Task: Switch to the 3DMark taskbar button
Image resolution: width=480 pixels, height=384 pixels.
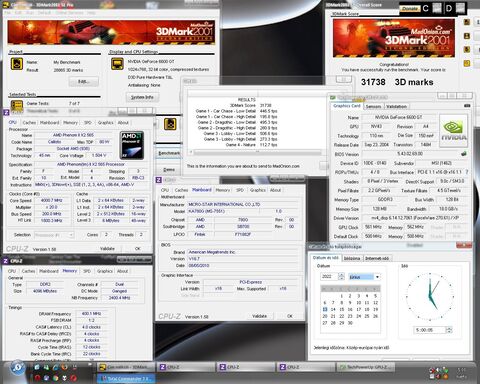Action: [x=126, y=367]
